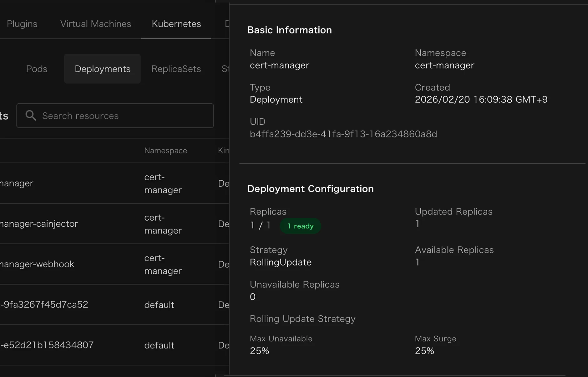
Task: Click the search magnifier icon
Action: 31,116
